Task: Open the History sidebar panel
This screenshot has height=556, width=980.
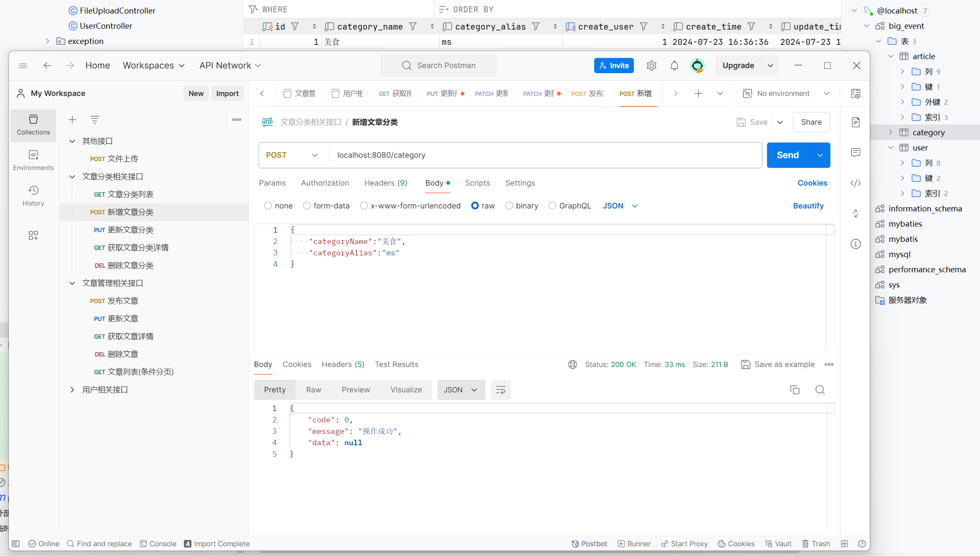Action: [x=33, y=196]
